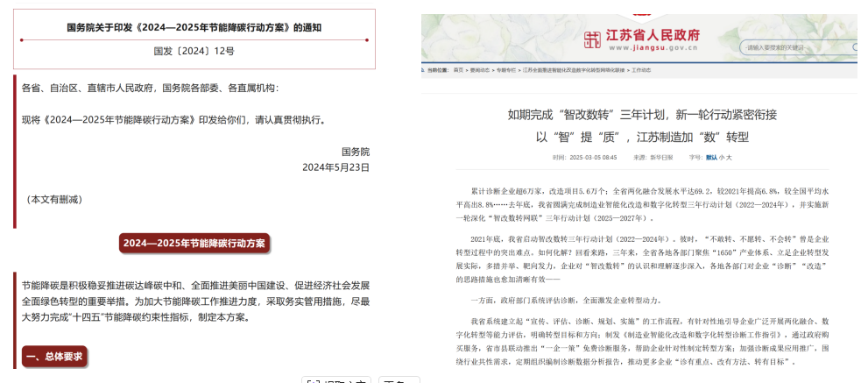Click the 江苏省人民政府 site title
The width and height of the screenshot is (868, 383).
[x=653, y=35]
